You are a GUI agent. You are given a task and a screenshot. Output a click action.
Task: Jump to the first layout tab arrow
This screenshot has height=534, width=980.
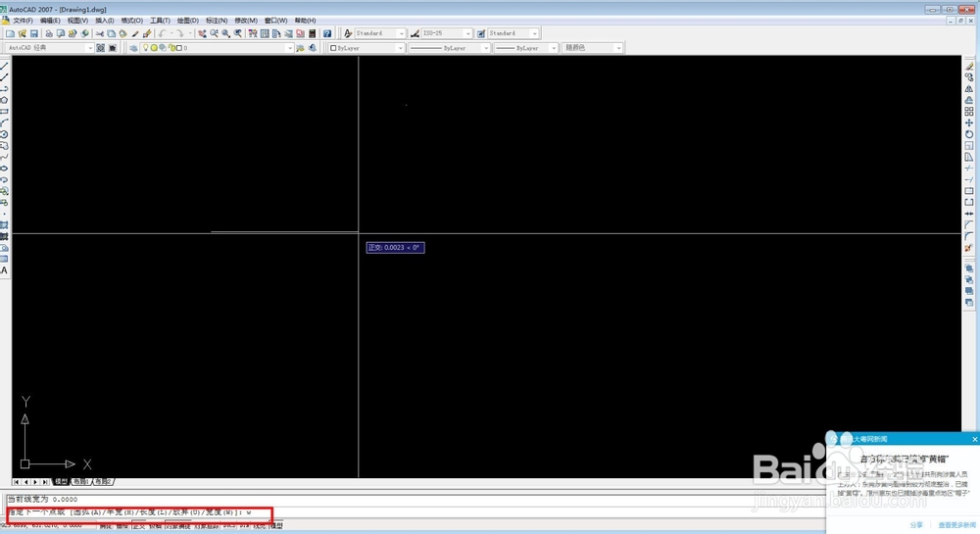(x=17, y=481)
